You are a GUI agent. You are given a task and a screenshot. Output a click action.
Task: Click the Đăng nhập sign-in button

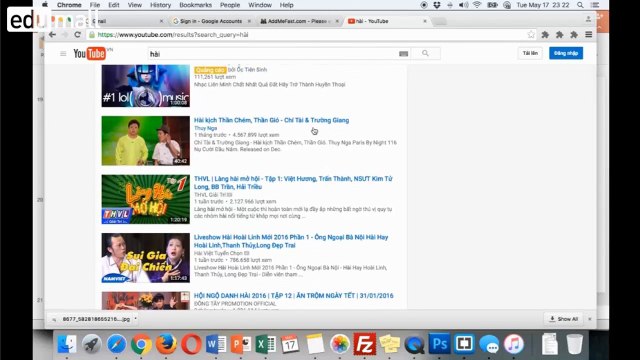[566, 53]
